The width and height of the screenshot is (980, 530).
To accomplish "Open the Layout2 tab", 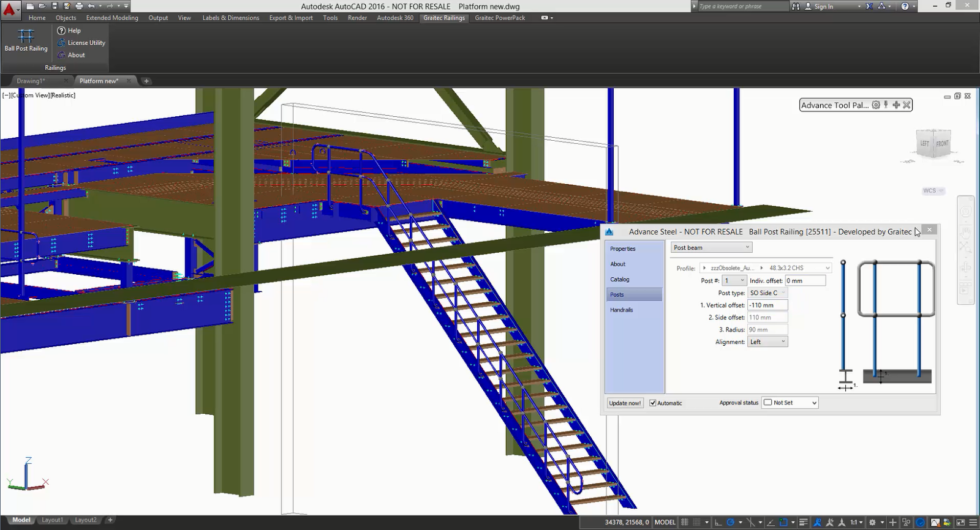I will pos(86,520).
